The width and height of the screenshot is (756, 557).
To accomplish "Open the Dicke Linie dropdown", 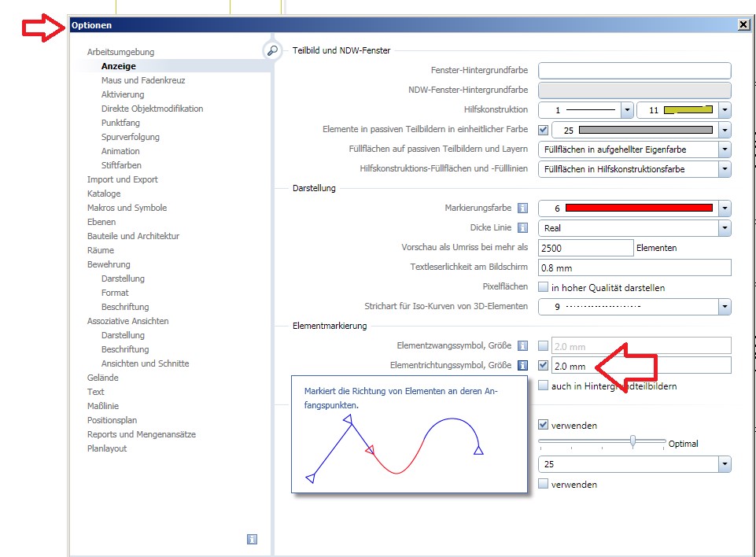I will tap(724, 228).
